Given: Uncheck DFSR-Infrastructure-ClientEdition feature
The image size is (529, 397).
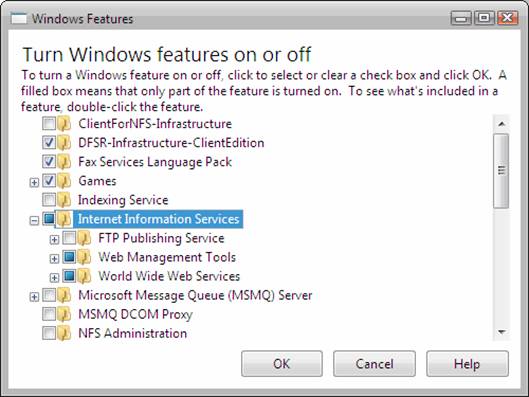Looking at the screenshot, I should pyautogui.click(x=49, y=143).
